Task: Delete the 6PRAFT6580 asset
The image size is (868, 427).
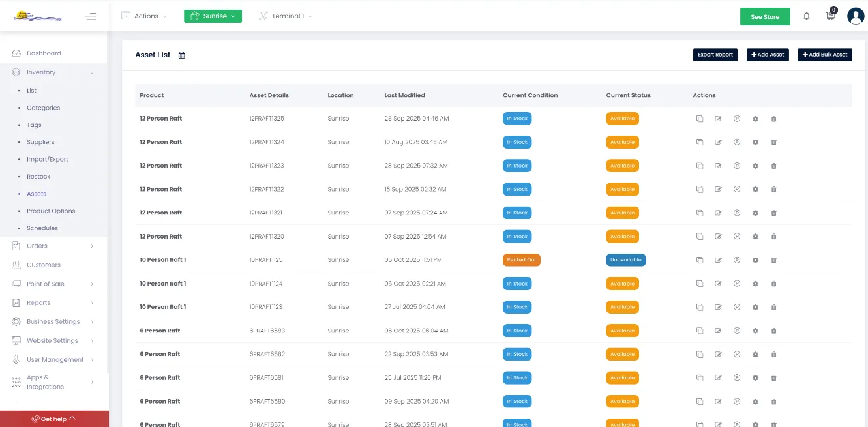Action: click(x=773, y=401)
